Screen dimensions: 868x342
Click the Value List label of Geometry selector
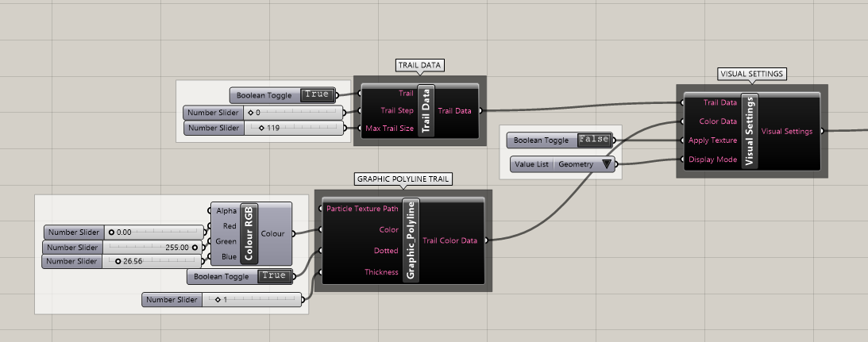(532, 163)
